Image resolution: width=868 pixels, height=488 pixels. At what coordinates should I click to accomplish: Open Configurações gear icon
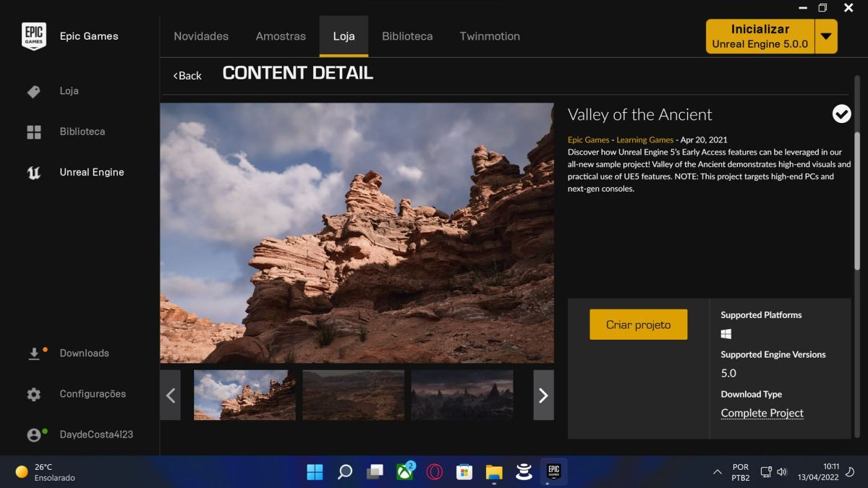[x=33, y=394]
